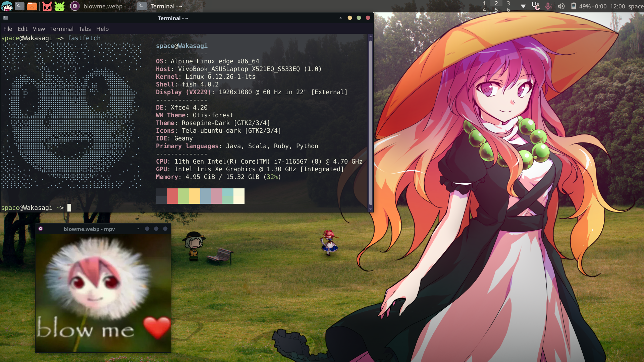Open the Tabs menu in menu bar

click(x=85, y=29)
